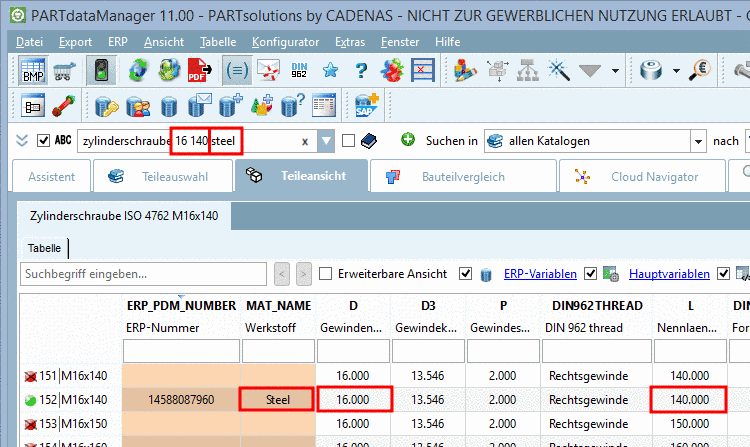Enable the Erweiterbare Ansicht checkbox
750x447 pixels.
pos(325,274)
